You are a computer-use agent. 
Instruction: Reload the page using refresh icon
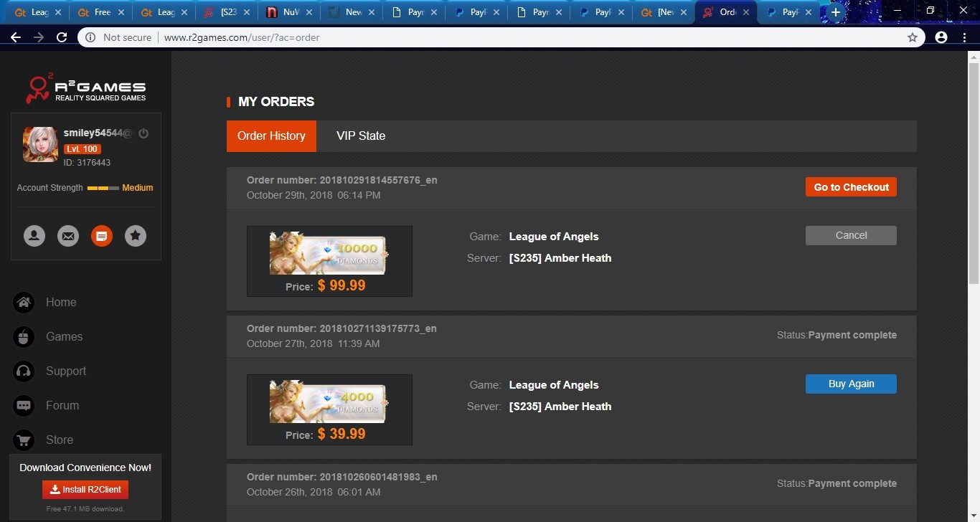pos(62,37)
